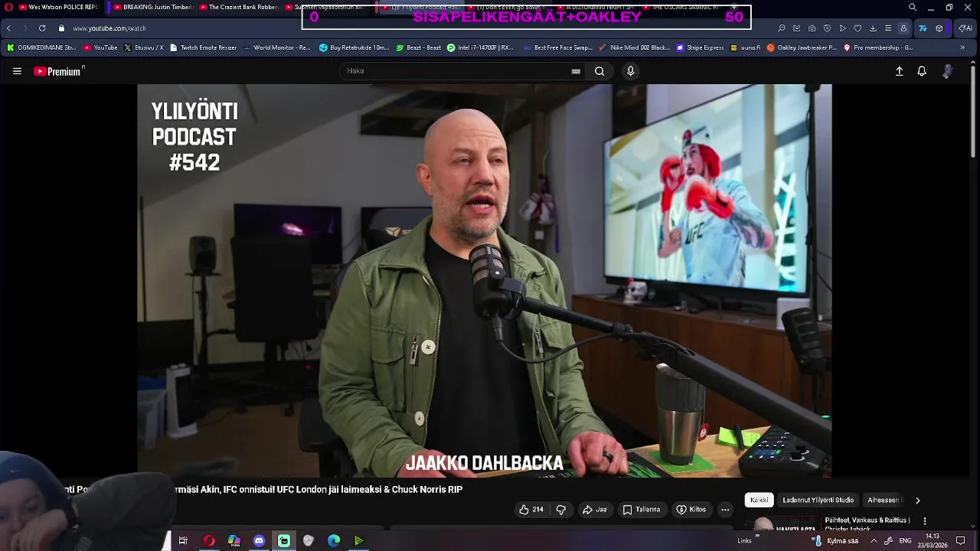Open Oakley Jawbreaker bookmark
Screen dimensions: 980x551
click(802, 47)
